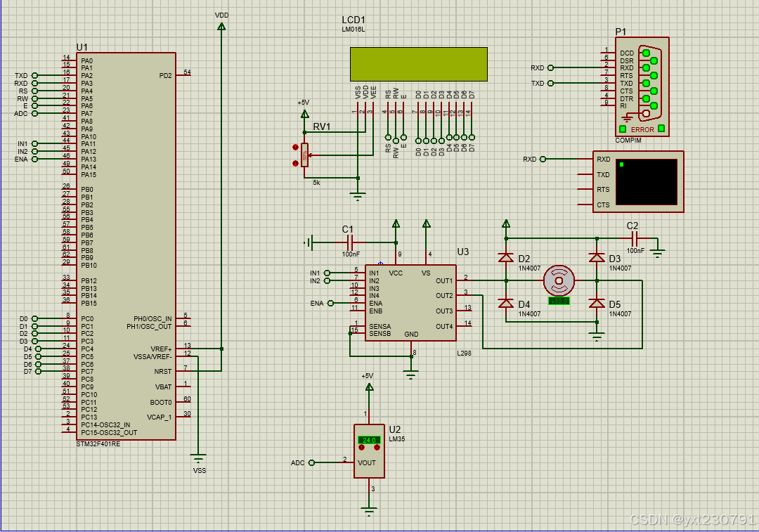Select the TXD terminal beside COMPIM

click(550, 83)
